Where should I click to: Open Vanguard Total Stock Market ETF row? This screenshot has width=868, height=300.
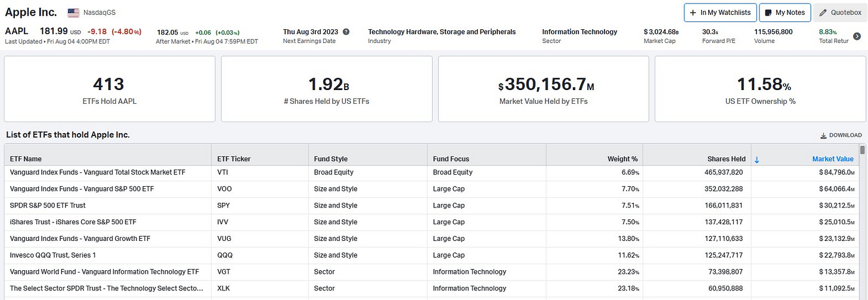tap(98, 172)
